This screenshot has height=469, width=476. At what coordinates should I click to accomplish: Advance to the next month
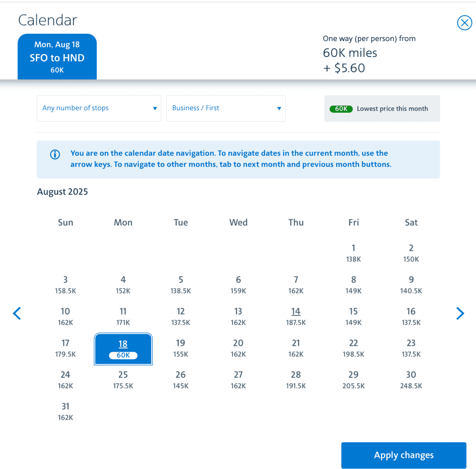460,313
